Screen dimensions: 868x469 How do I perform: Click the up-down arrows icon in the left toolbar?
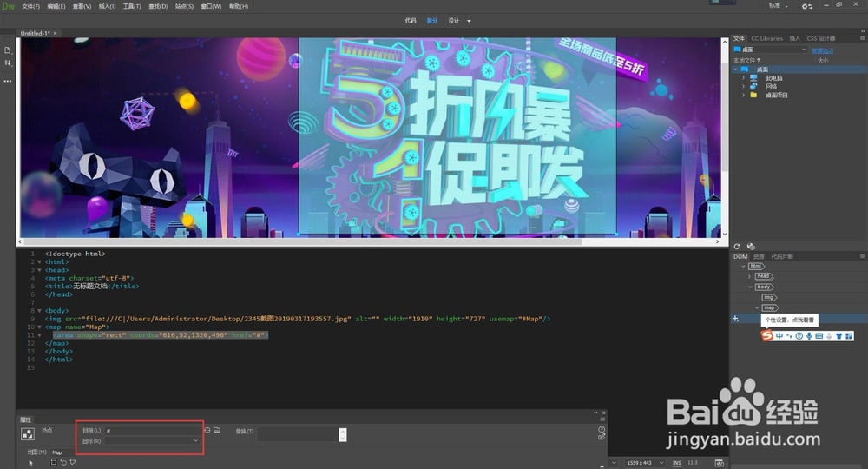tap(7, 63)
